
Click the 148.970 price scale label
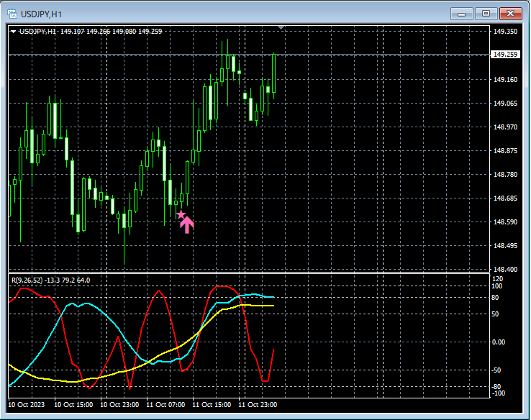click(505, 127)
